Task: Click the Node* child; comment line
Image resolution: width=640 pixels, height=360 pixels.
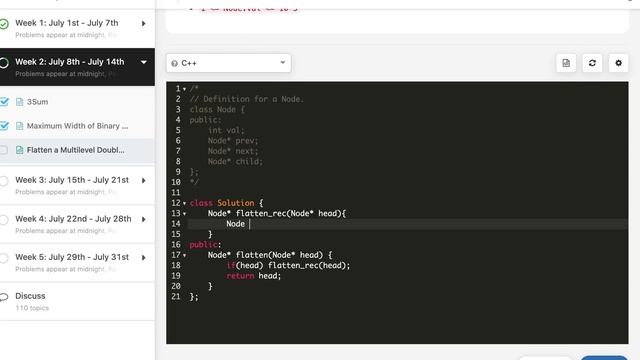Action: [x=235, y=161]
